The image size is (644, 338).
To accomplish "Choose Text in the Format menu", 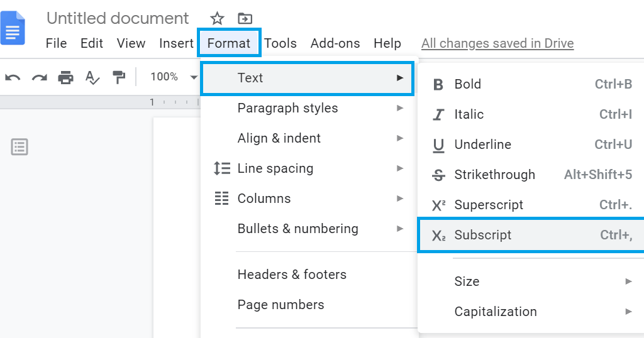I will (307, 78).
